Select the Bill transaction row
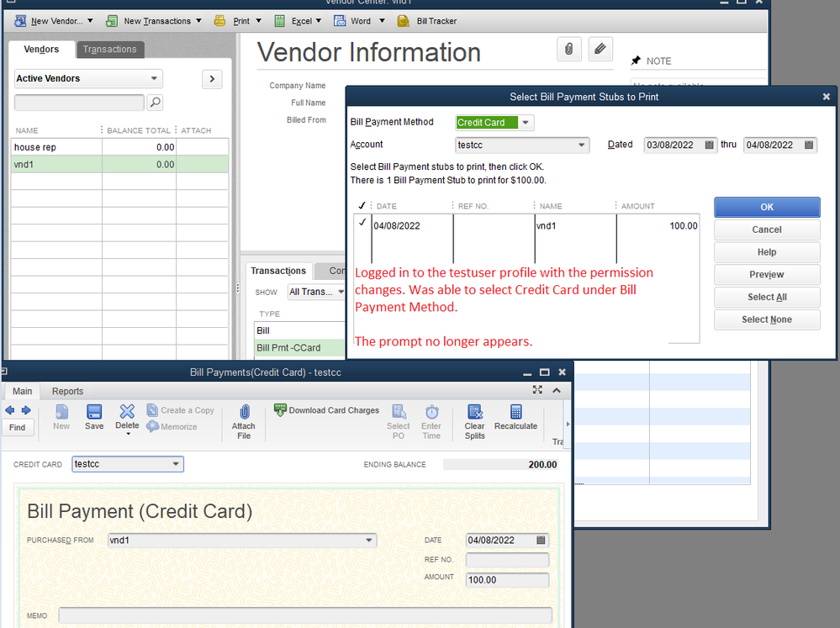 [299, 330]
